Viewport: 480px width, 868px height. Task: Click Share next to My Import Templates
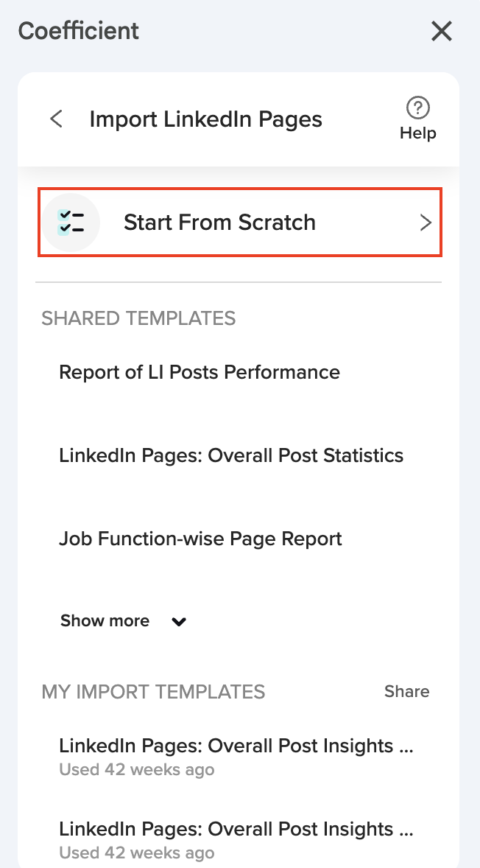click(x=406, y=691)
